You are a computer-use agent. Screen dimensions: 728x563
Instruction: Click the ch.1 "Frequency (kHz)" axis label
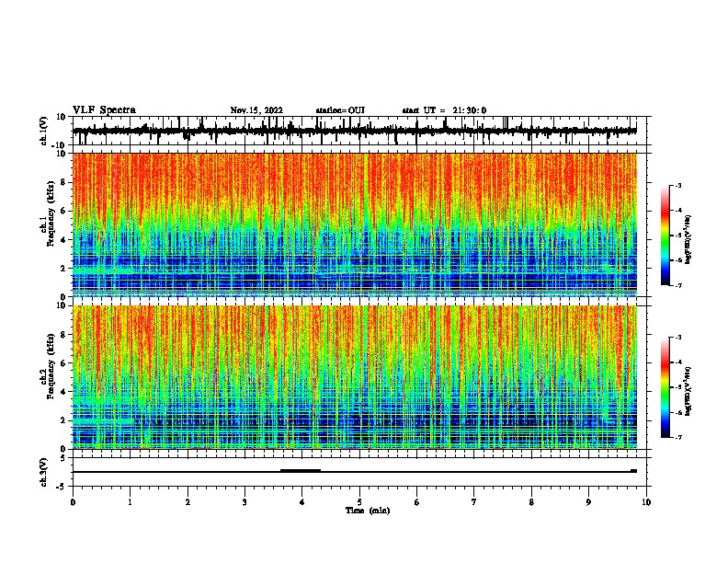coord(51,214)
